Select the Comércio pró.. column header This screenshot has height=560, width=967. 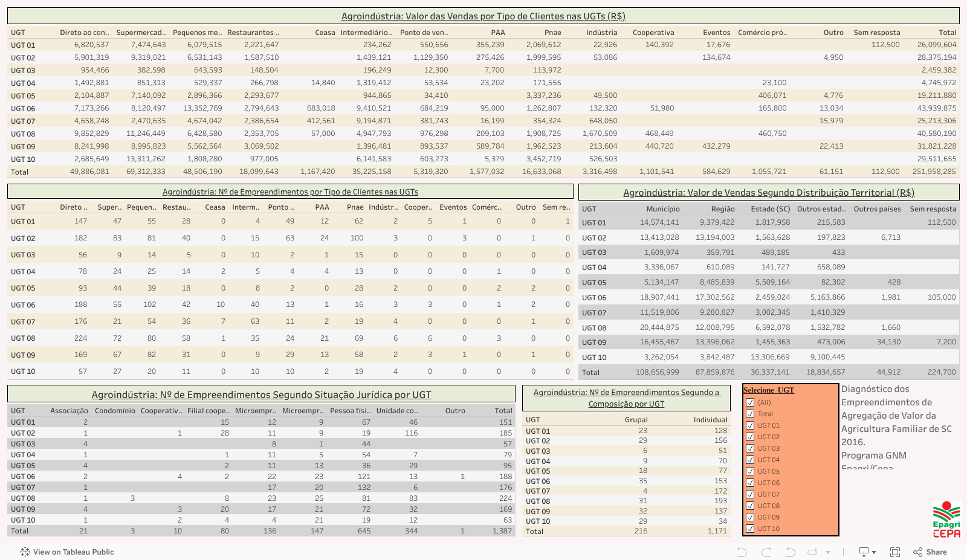point(762,33)
